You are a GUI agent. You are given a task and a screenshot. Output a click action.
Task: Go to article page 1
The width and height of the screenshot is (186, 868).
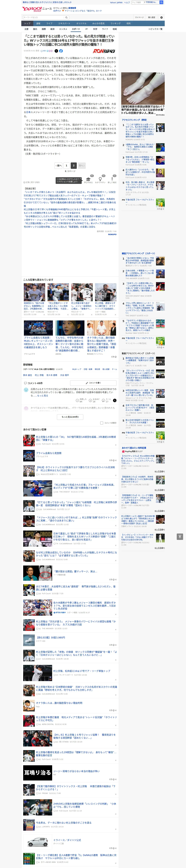pos(66,165)
